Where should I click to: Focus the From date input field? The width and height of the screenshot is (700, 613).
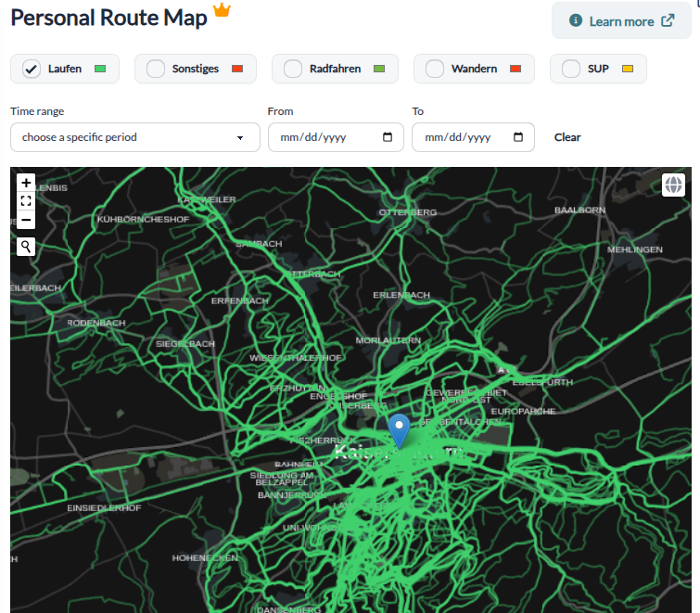(336, 137)
